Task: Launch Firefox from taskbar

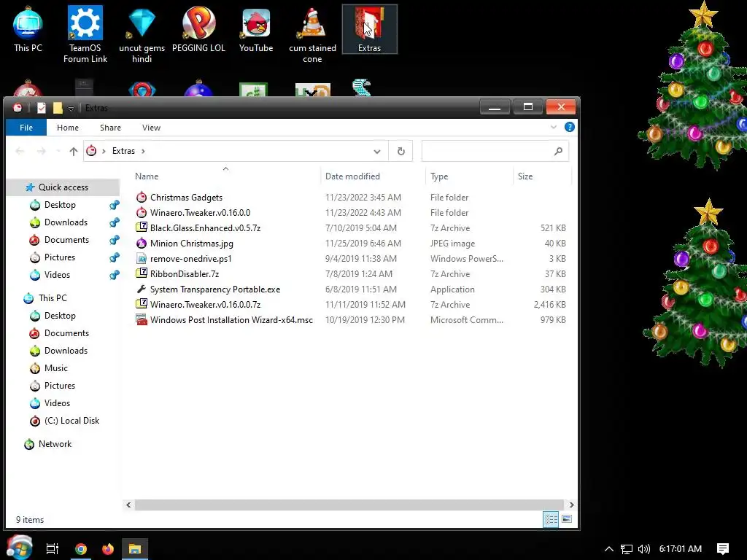Action: [108, 549]
